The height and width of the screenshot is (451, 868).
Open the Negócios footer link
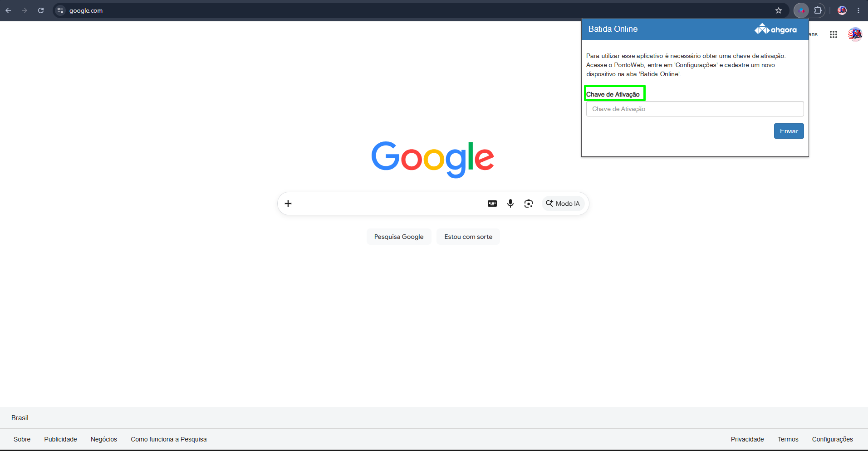point(104,439)
